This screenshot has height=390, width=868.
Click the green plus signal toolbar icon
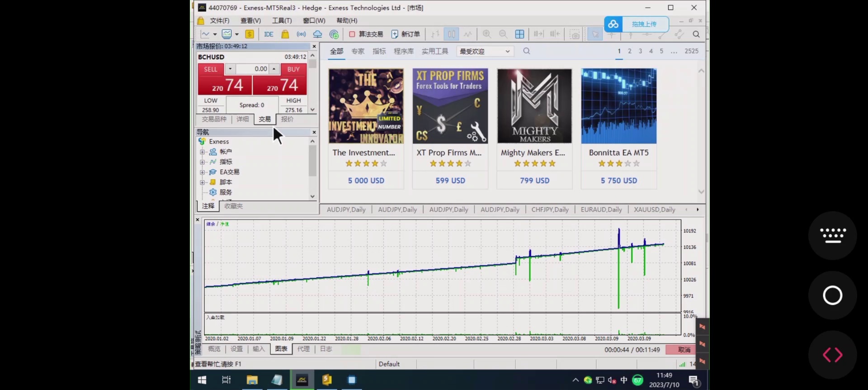tap(334, 34)
